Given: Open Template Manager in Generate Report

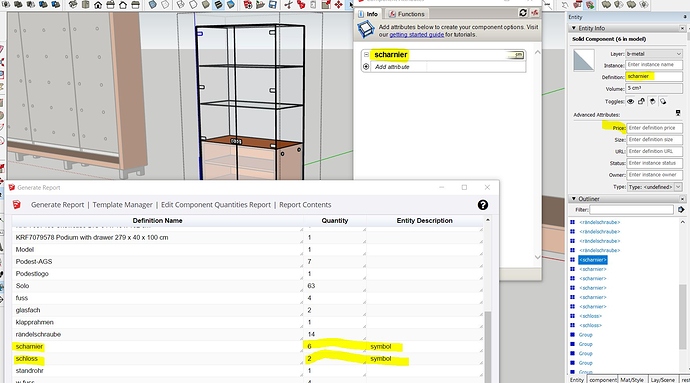Looking at the screenshot, I should (122, 205).
